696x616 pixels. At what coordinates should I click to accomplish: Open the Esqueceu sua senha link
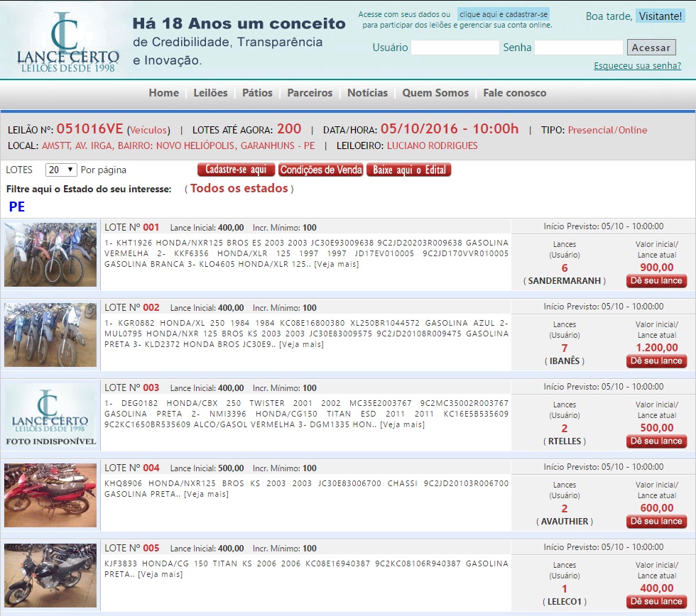(638, 65)
